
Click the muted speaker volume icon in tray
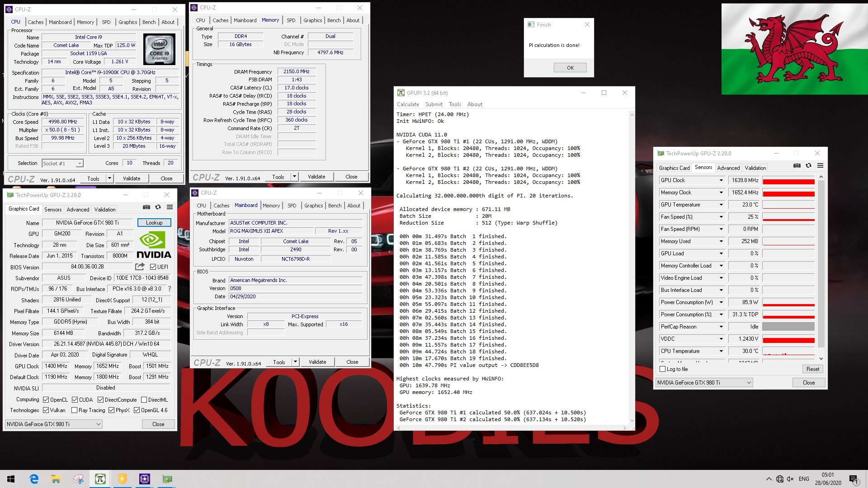point(790,479)
